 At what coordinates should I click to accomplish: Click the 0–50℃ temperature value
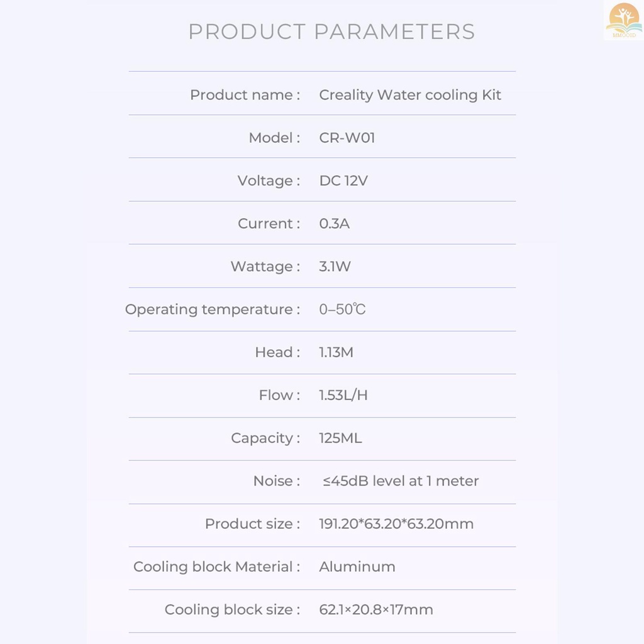[x=342, y=309]
